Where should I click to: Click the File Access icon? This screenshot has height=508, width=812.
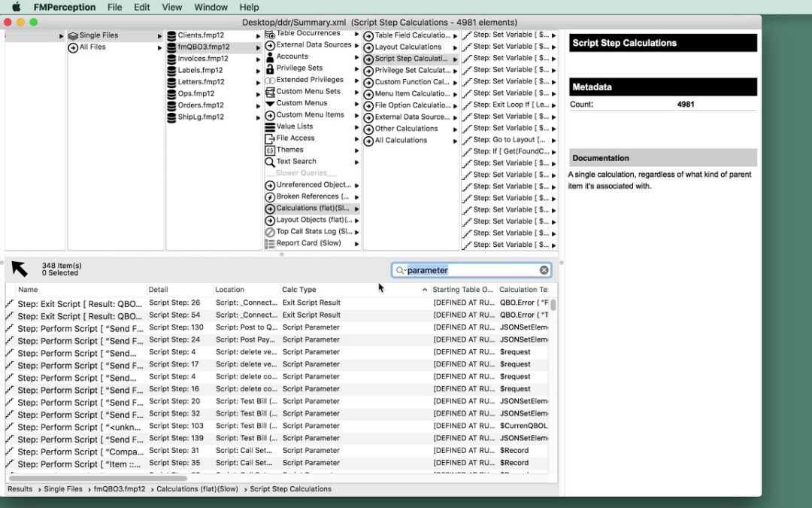click(270, 139)
